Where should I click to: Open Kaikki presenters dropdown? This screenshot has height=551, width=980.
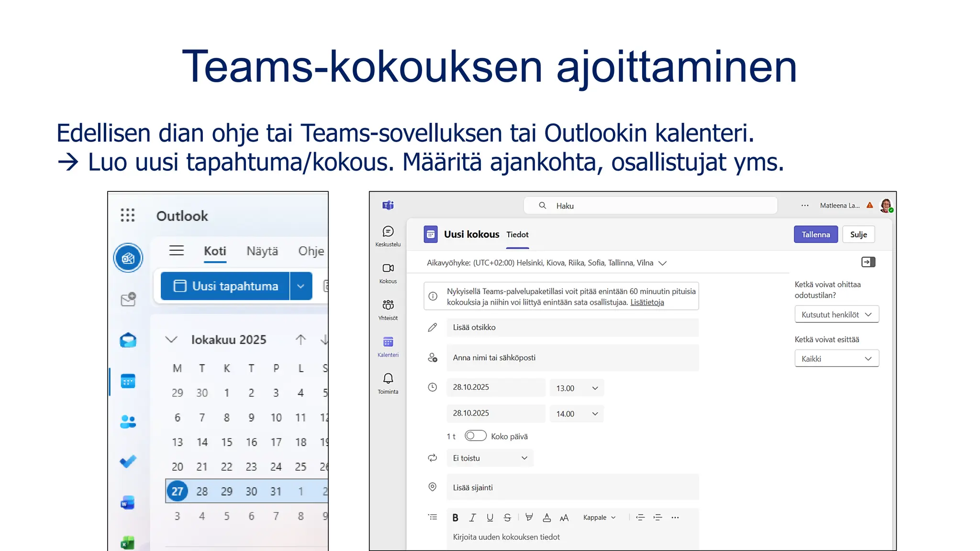pyautogui.click(x=836, y=358)
